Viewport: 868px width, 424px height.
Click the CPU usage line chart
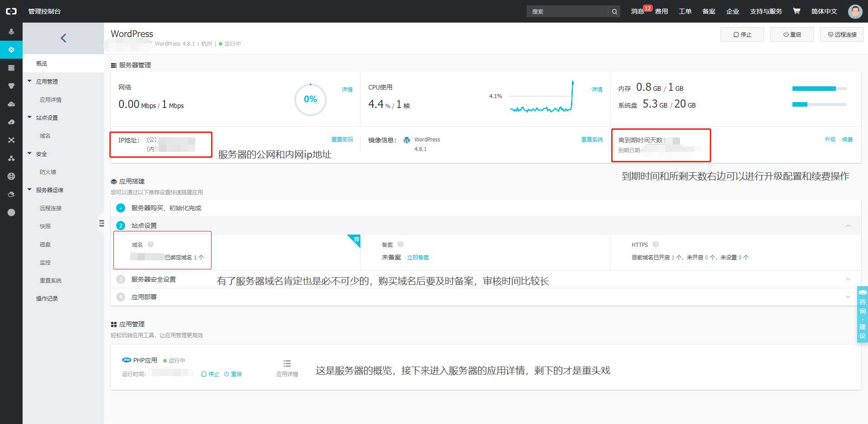pyautogui.click(x=542, y=97)
